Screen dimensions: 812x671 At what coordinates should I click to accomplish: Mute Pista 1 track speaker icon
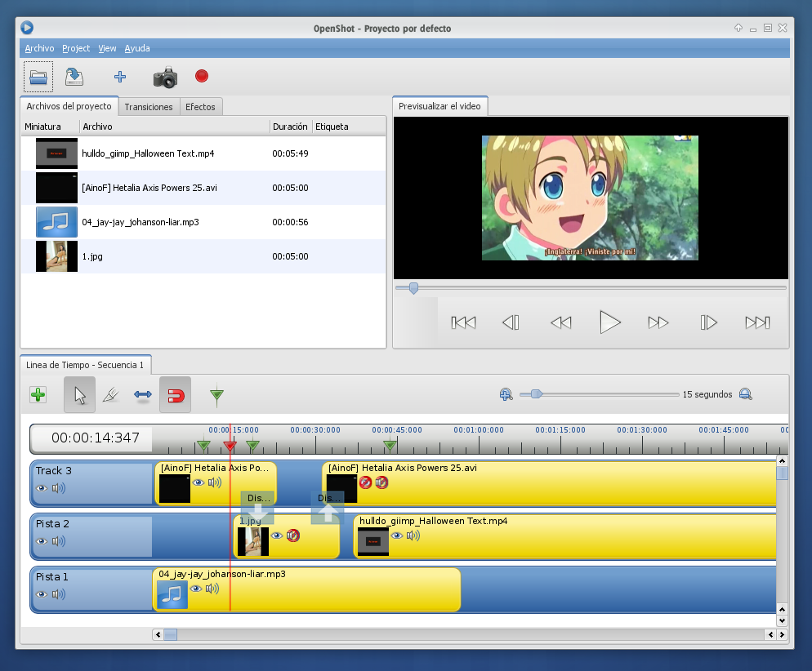pyautogui.click(x=59, y=595)
